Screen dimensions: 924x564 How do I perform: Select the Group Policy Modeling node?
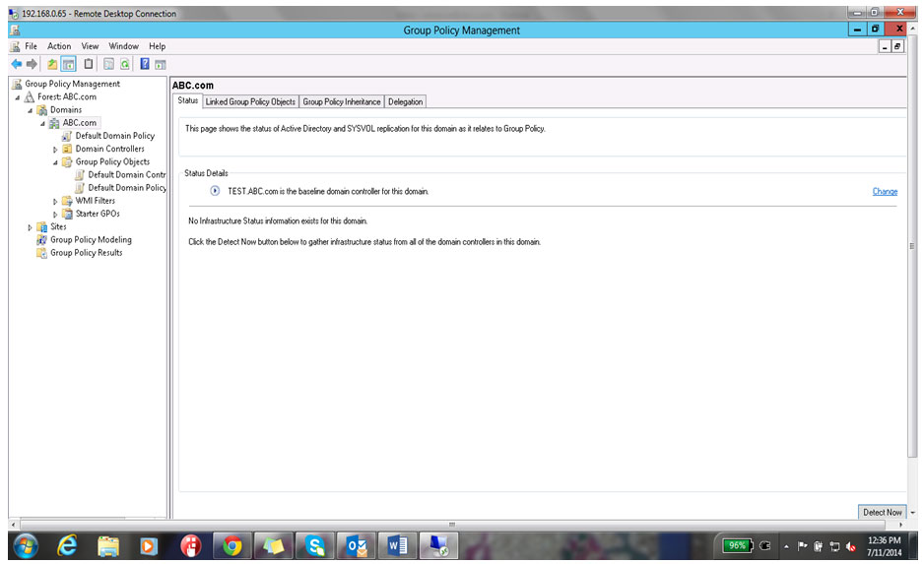(91, 239)
